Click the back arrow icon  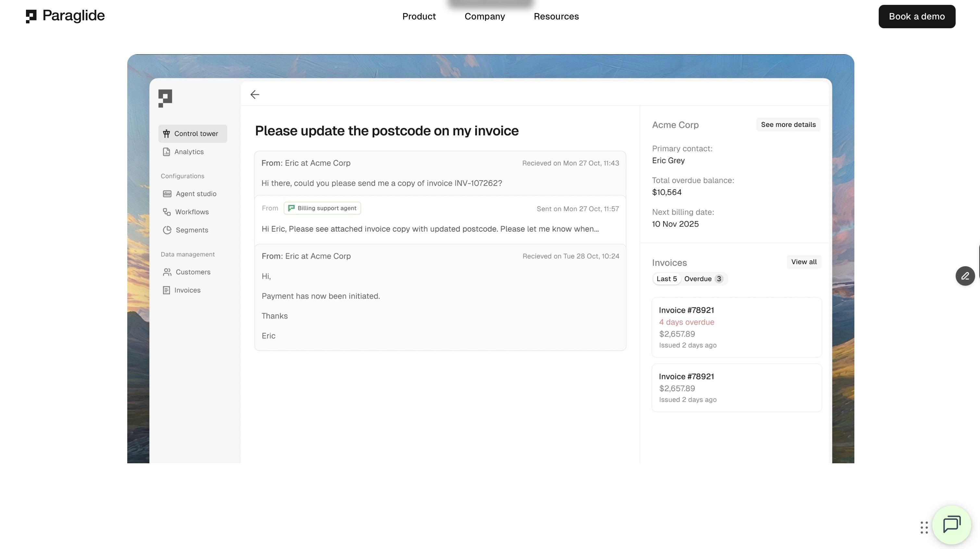tap(254, 94)
